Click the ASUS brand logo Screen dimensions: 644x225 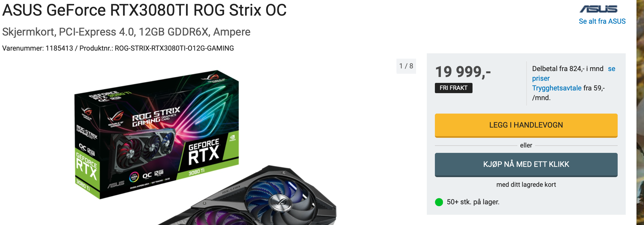[599, 9]
